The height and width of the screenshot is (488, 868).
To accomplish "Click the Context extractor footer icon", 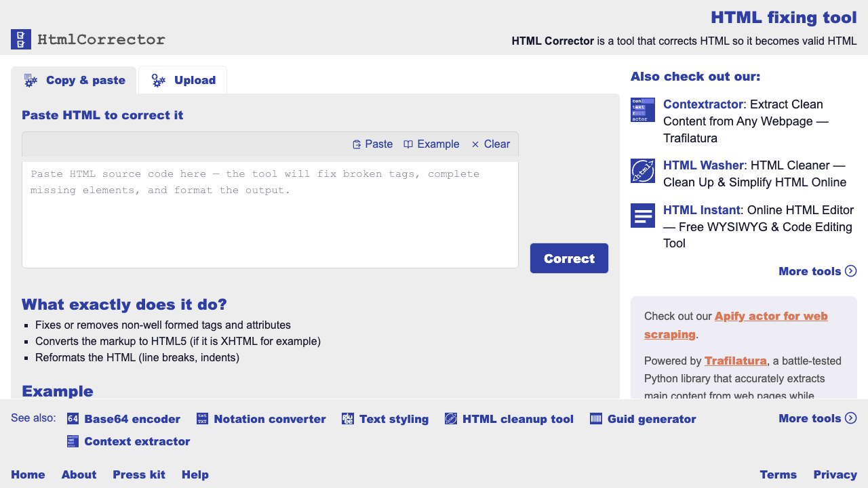I will (73, 441).
